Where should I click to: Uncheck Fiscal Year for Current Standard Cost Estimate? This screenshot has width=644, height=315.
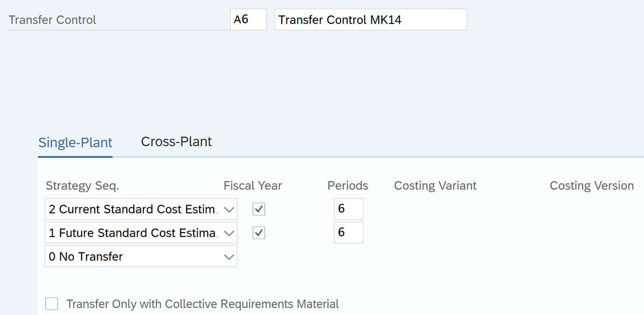[259, 209]
